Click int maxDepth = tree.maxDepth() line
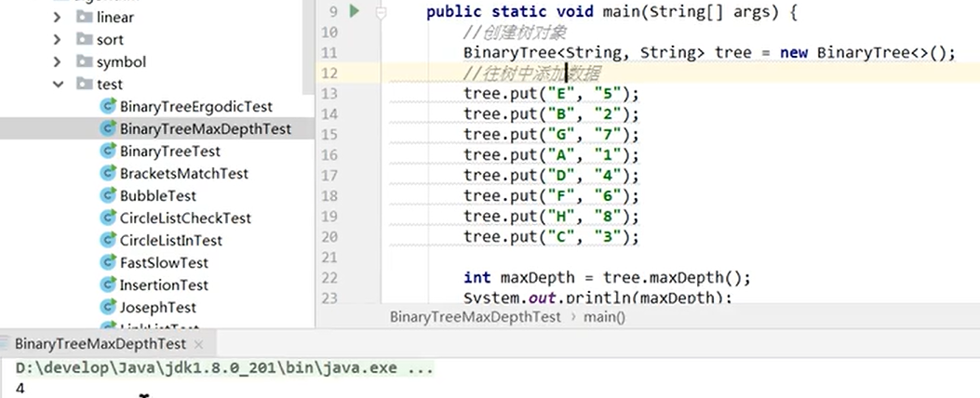980x398 pixels. coord(607,277)
